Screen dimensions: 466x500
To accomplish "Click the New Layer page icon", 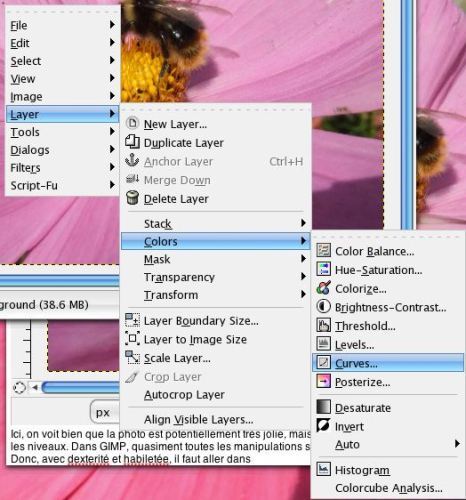I will click(132, 123).
